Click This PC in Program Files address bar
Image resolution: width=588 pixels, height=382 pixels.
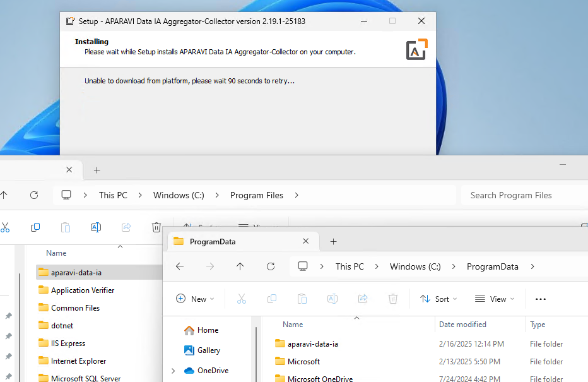point(114,195)
